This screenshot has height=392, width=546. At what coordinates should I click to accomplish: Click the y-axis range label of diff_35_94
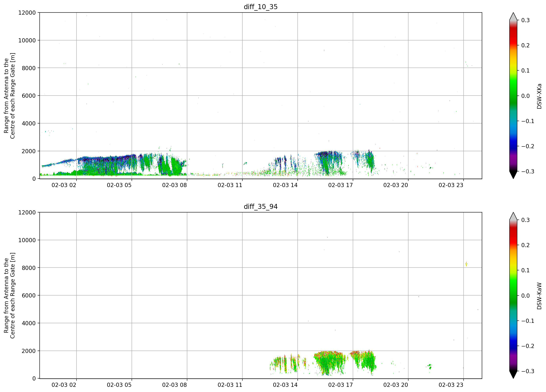click(9, 295)
